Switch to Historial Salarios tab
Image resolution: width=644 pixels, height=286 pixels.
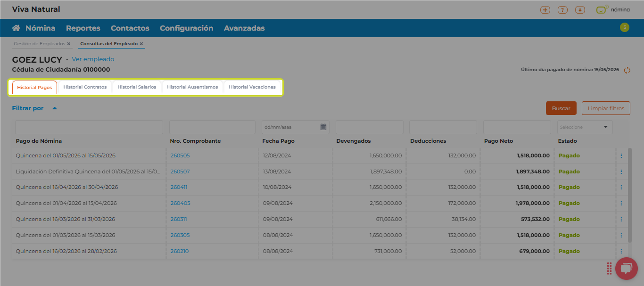pos(137,87)
